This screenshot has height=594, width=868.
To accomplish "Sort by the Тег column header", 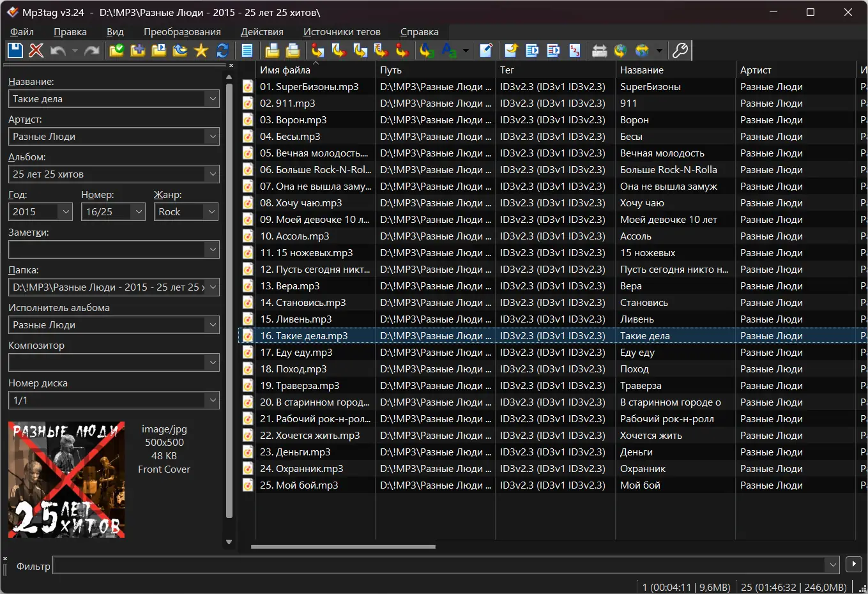I will pos(556,70).
